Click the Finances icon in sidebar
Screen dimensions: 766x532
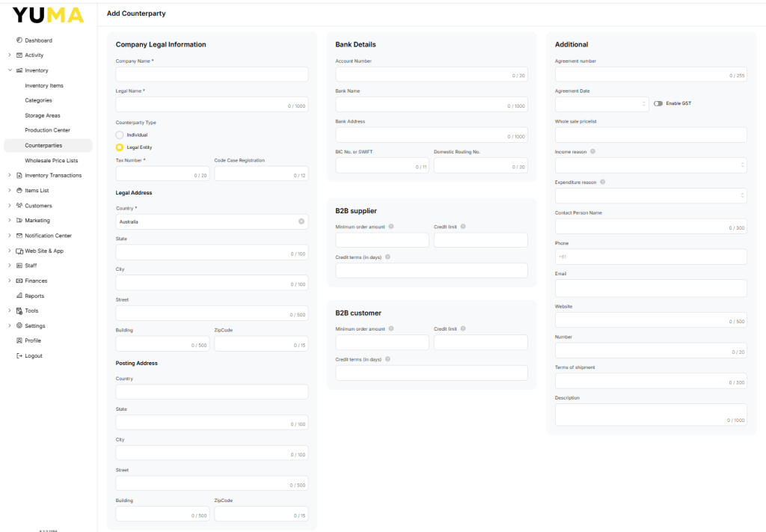19,281
